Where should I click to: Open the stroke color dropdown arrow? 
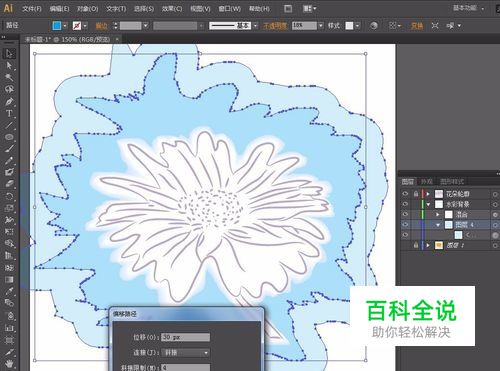85,26
